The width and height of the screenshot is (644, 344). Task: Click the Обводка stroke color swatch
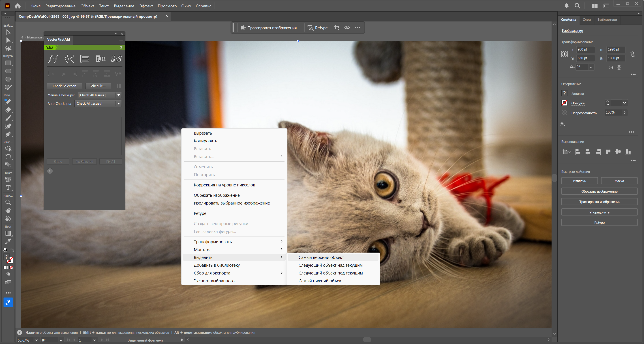(x=565, y=103)
